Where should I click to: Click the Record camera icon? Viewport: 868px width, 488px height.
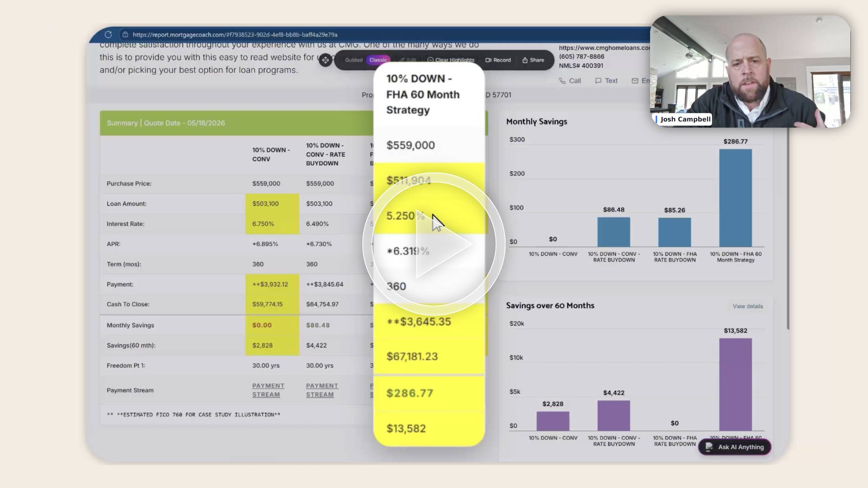pos(488,60)
